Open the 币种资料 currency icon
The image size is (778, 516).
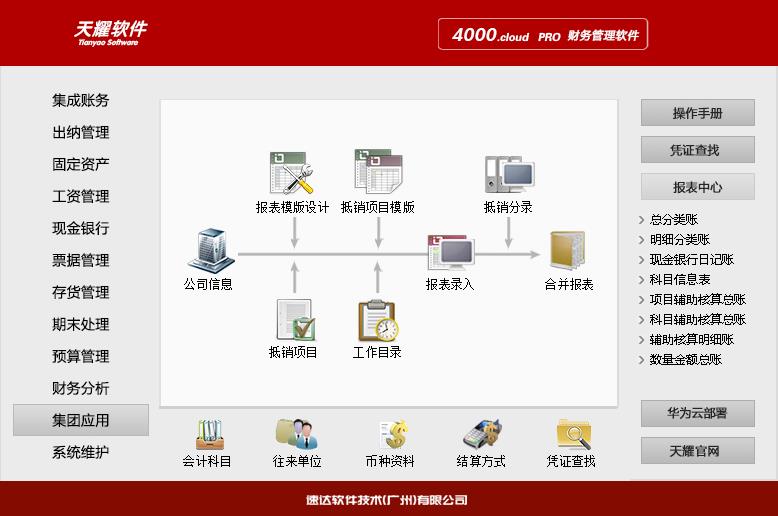(x=391, y=434)
